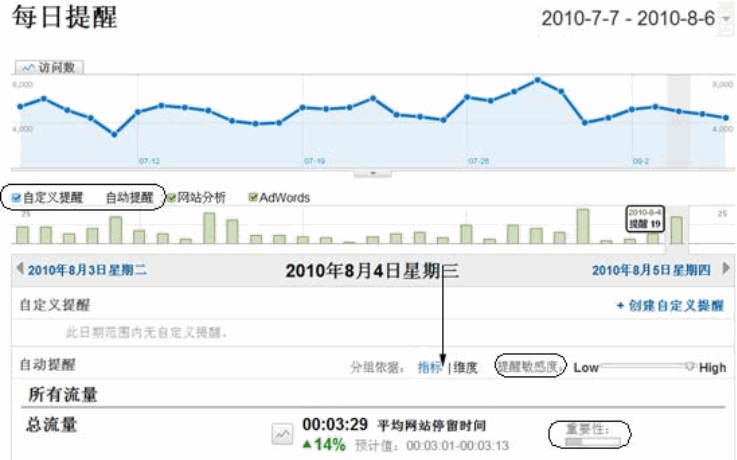Click the 2010-7-7 - 2010-8-6 date range field

[x=626, y=19]
